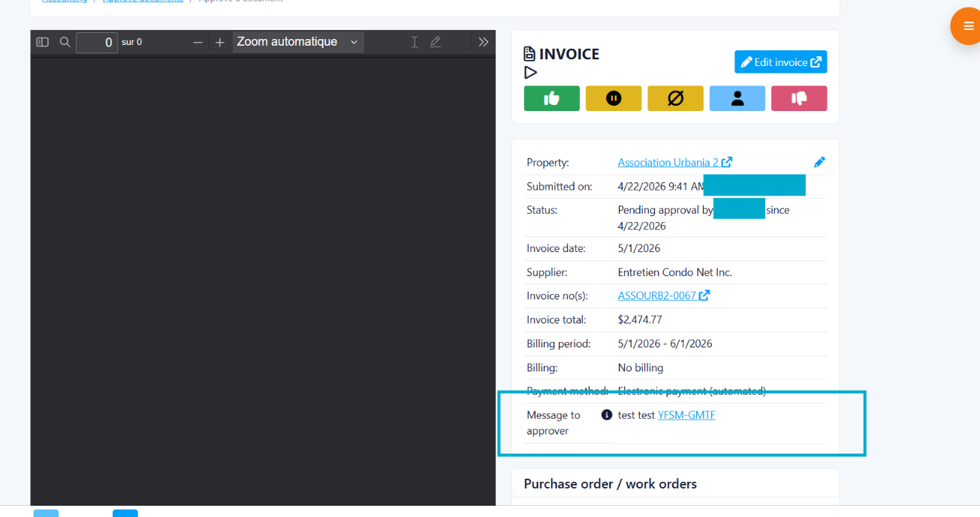Screen dimensions: 980x517
Task: Click the yellow void slashed-circle button
Action: click(x=675, y=98)
